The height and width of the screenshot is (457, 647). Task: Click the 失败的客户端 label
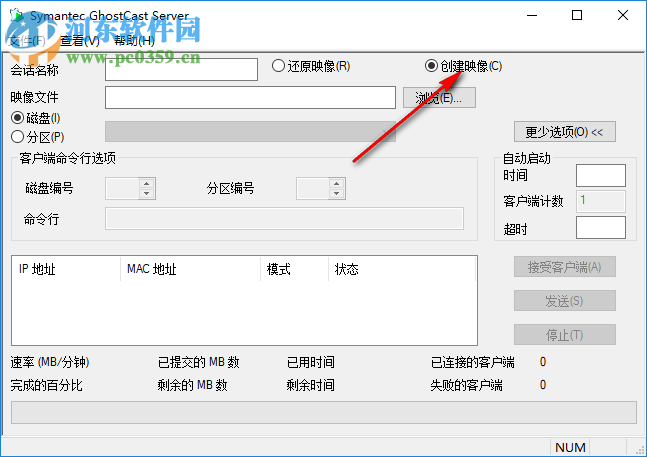(x=466, y=385)
